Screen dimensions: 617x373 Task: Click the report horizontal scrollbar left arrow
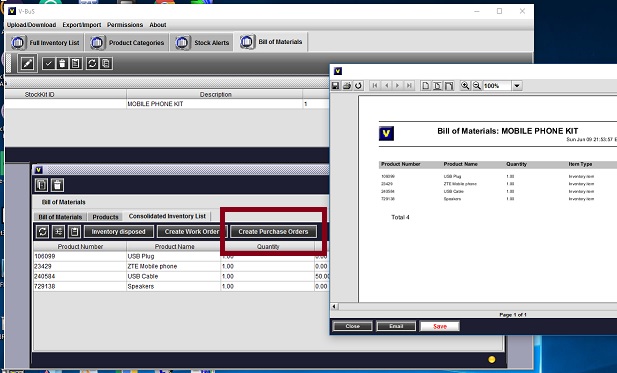pos(334,307)
